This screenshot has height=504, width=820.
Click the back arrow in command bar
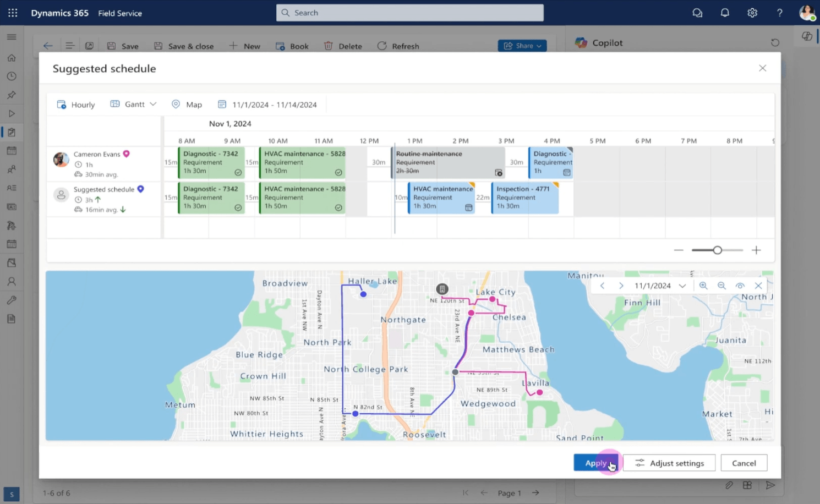tap(48, 46)
